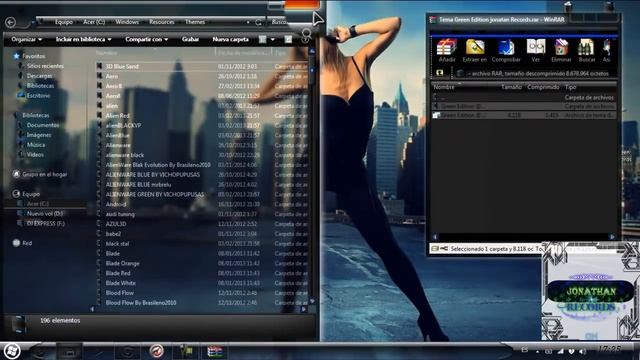This screenshot has width=640, height=360.
Task: Click the Eliminar icon in WinRAR
Action: coord(561,51)
